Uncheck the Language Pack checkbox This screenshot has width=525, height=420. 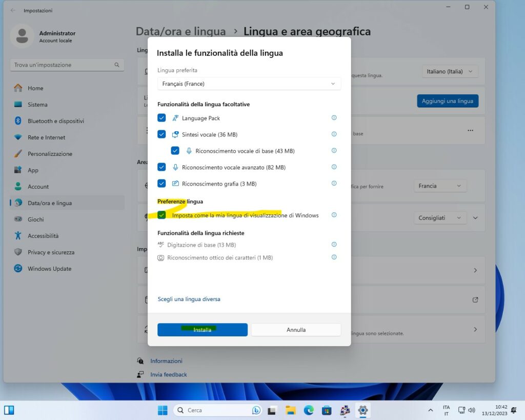click(x=162, y=118)
